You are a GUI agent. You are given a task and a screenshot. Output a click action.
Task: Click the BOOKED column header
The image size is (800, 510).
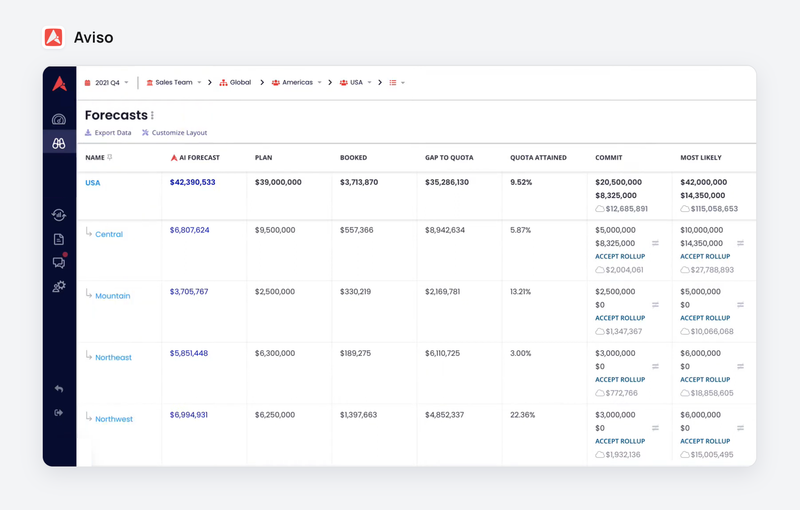[x=354, y=158]
